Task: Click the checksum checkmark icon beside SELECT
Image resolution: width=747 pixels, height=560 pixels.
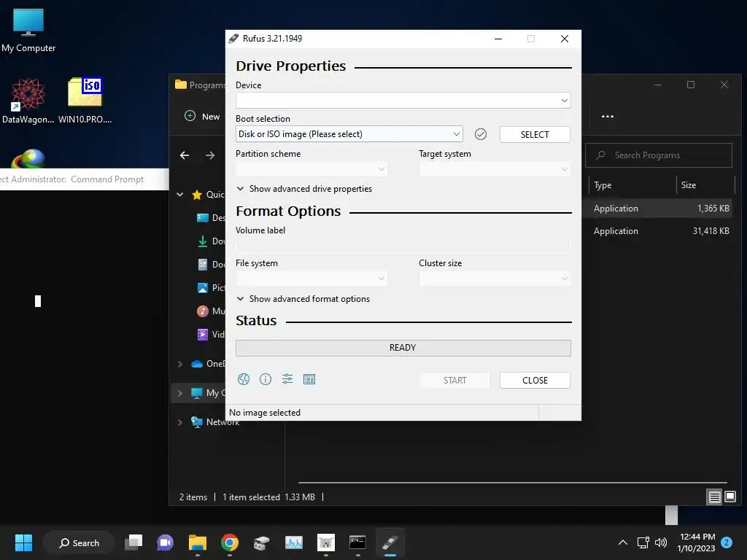Action: [481, 134]
